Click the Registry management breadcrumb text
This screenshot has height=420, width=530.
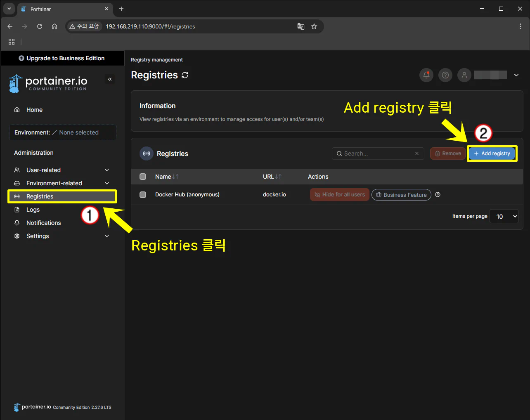157,60
